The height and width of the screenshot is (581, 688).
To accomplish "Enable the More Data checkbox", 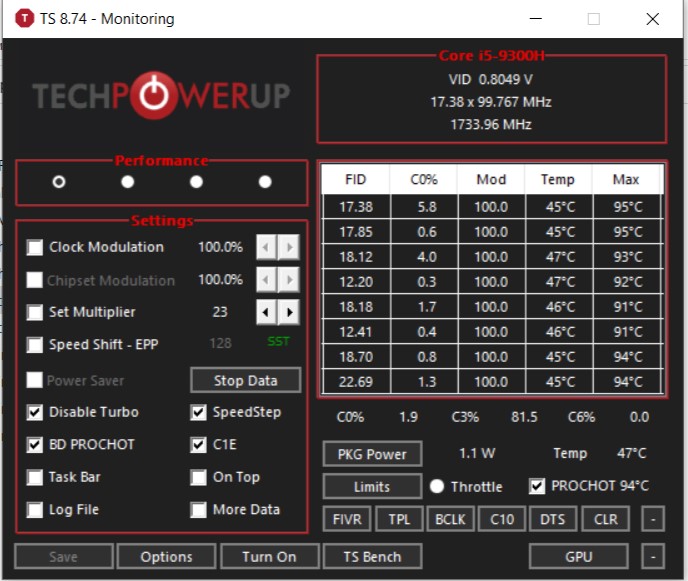I will click(198, 509).
